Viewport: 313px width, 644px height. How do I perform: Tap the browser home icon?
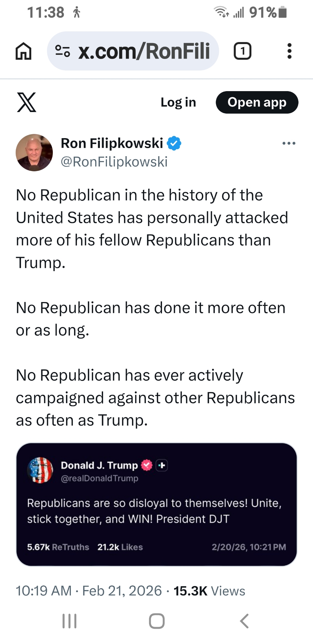(x=24, y=51)
